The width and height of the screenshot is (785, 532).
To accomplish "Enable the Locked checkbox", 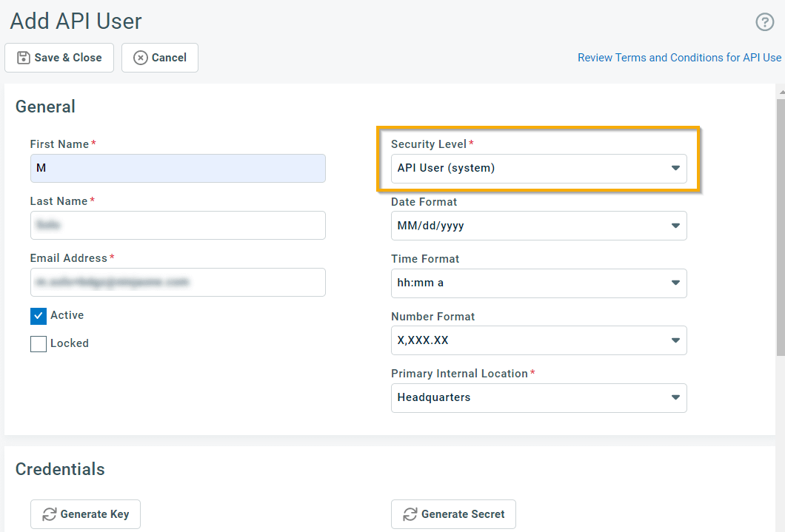I will point(39,344).
